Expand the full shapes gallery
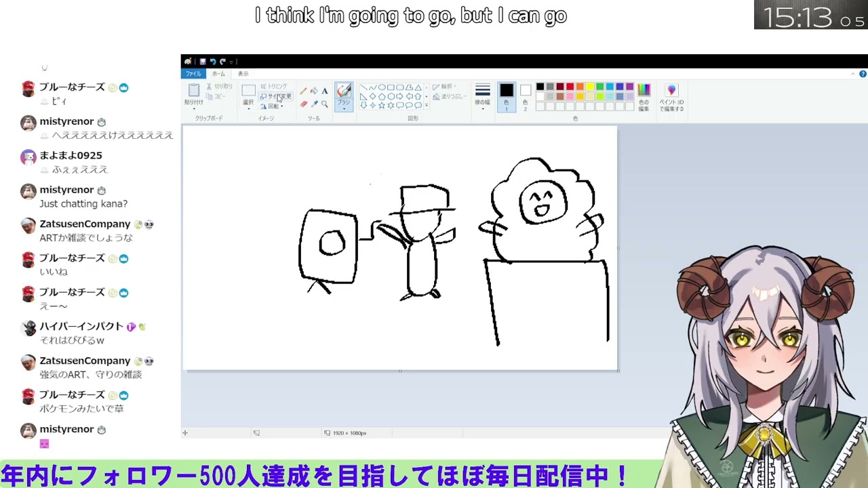Screen dimensions: 868x488 tap(427, 105)
